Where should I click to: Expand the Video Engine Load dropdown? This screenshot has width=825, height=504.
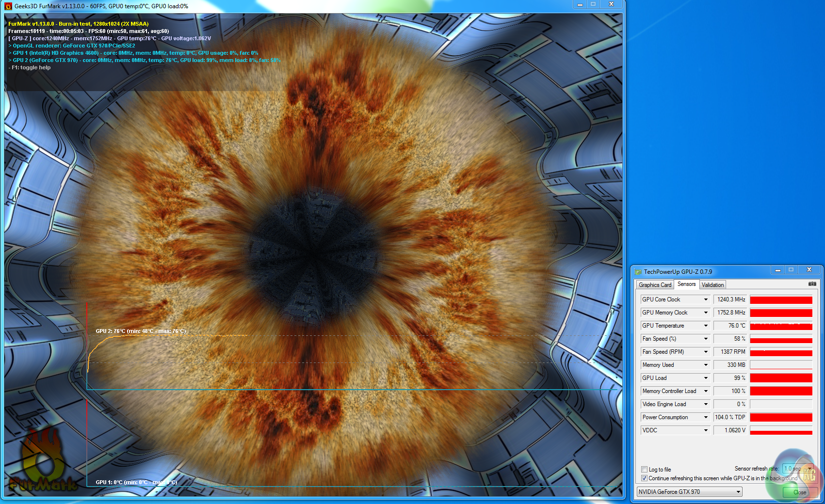[706, 404]
